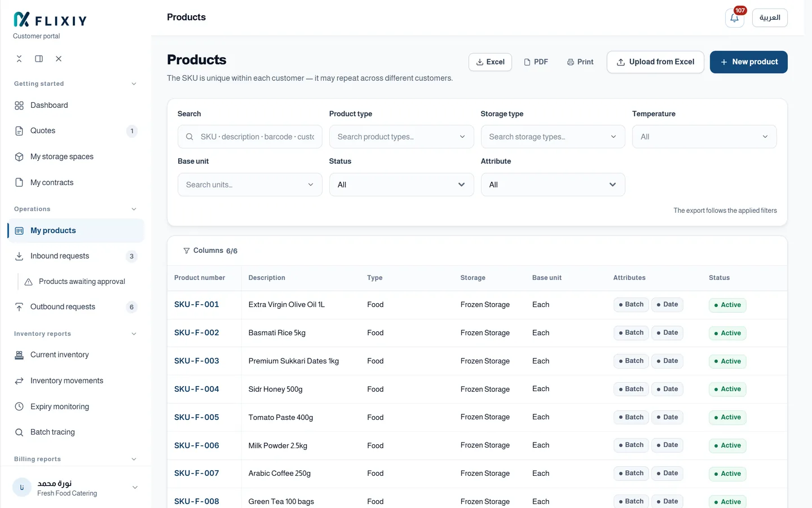
Task: Click the My storage spaces cube icon
Action: click(19, 157)
